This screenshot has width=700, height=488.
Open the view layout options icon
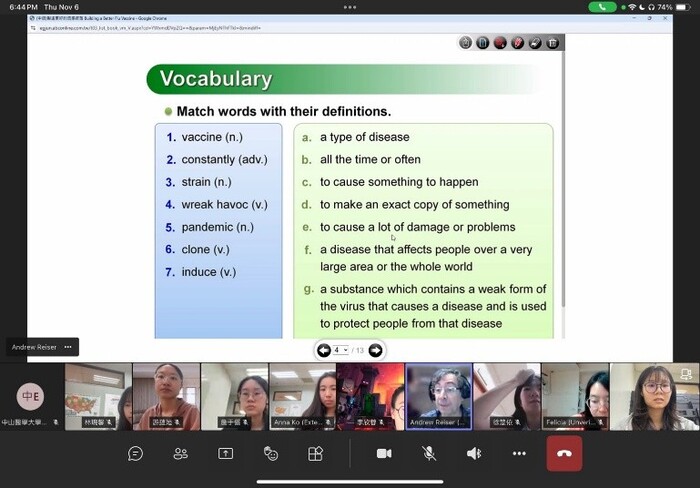(315, 453)
